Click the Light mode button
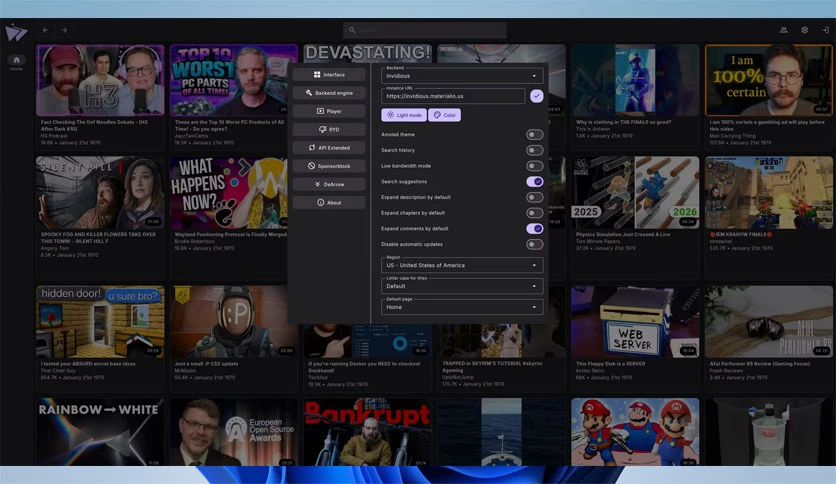The width and height of the screenshot is (836, 484). click(x=404, y=115)
